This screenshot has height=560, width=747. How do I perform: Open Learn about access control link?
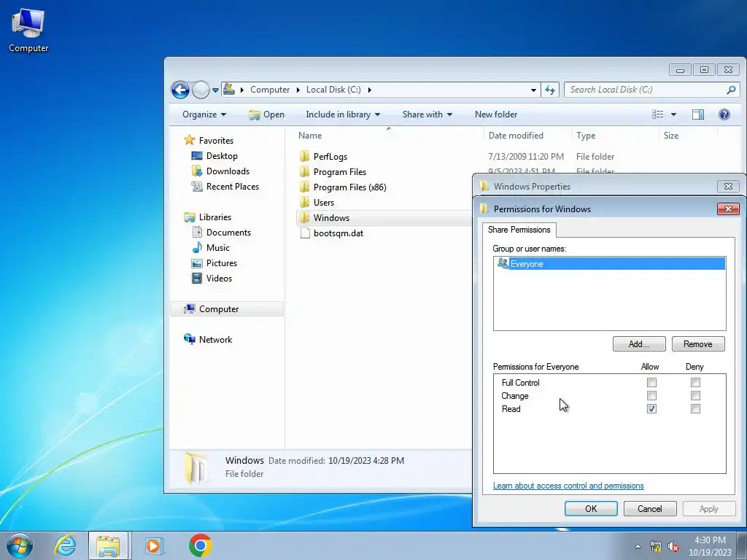click(x=568, y=486)
